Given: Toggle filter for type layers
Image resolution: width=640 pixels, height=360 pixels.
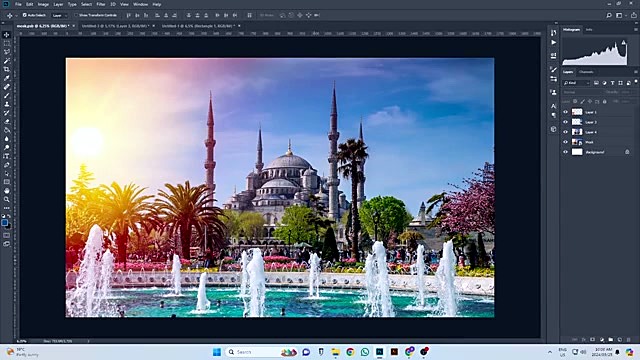Looking at the screenshot, I should 613,83.
